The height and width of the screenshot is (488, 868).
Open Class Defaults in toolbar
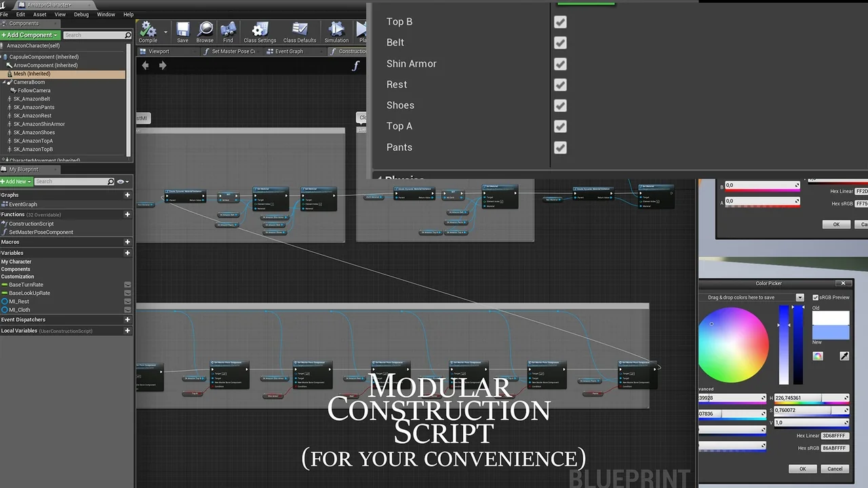(x=300, y=31)
